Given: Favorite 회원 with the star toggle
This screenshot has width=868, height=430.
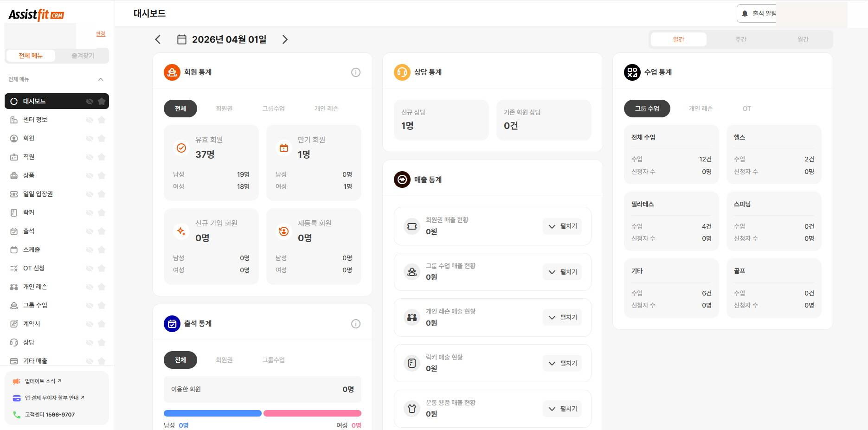Looking at the screenshot, I should (102, 138).
